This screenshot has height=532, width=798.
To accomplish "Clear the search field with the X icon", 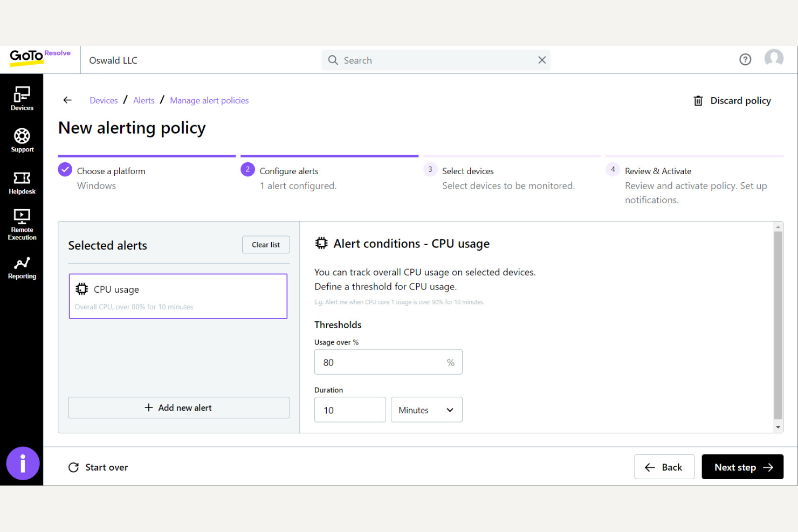I will pos(542,60).
